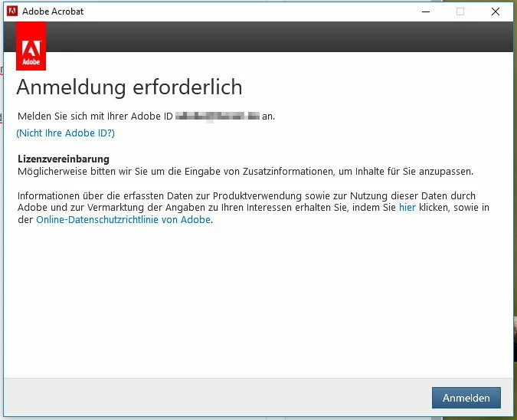Click the 'Melden Sie sich mit Ihrer Adobe ID' text

pos(95,116)
